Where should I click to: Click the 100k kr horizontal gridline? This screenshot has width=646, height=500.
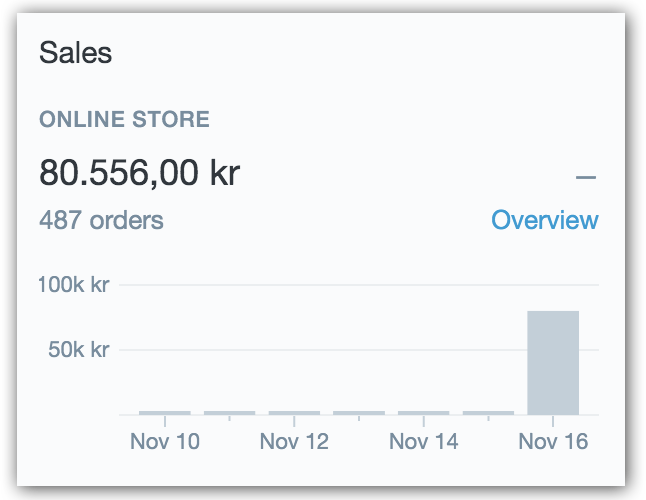point(359,285)
